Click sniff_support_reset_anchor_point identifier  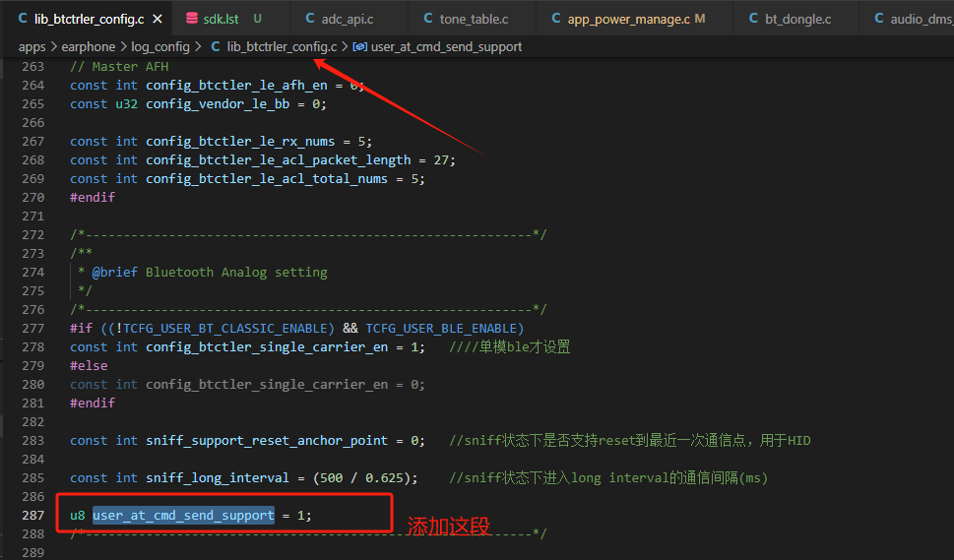point(267,440)
